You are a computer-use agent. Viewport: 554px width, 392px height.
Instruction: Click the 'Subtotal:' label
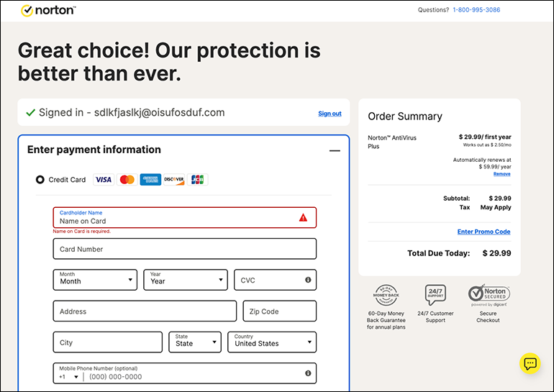[456, 198]
